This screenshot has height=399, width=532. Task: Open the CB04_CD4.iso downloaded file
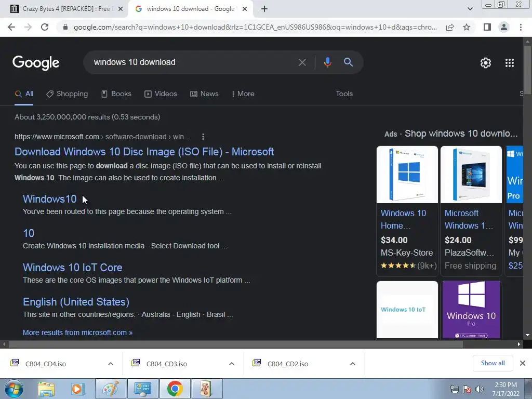(46, 364)
